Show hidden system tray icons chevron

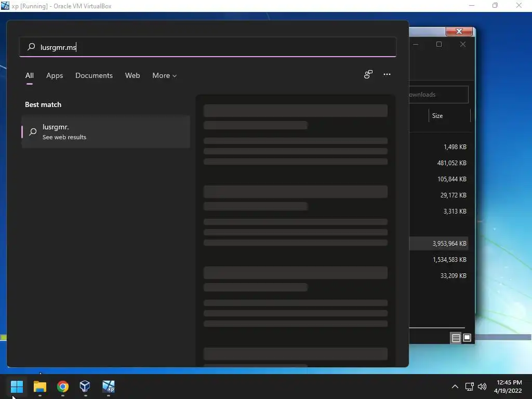455,387
